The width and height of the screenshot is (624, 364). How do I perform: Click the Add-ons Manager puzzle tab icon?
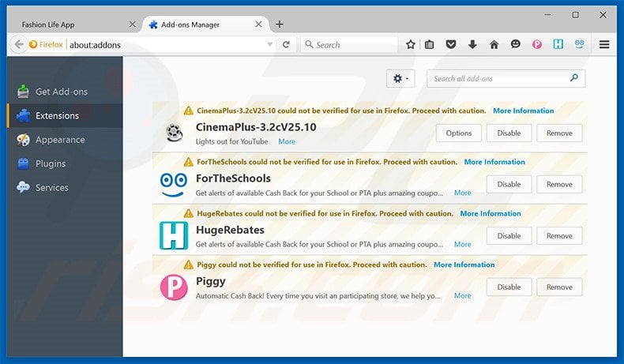click(153, 24)
